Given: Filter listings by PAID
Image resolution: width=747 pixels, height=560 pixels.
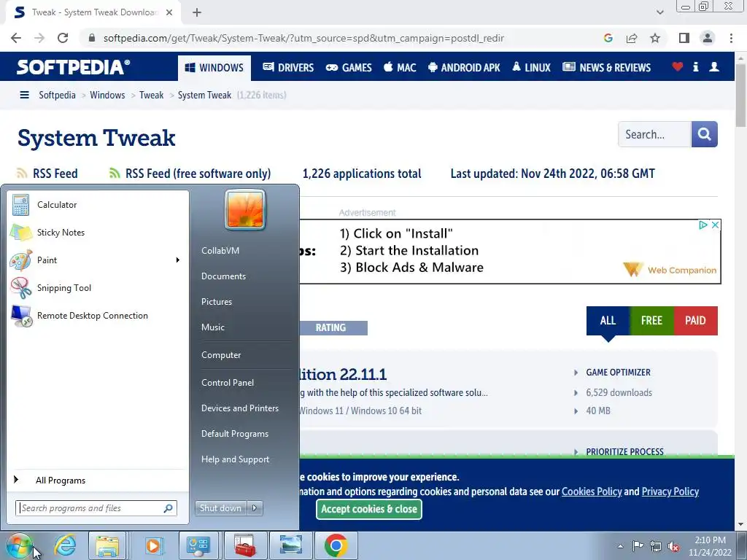Looking at the screenshot, I should [695, 321].
